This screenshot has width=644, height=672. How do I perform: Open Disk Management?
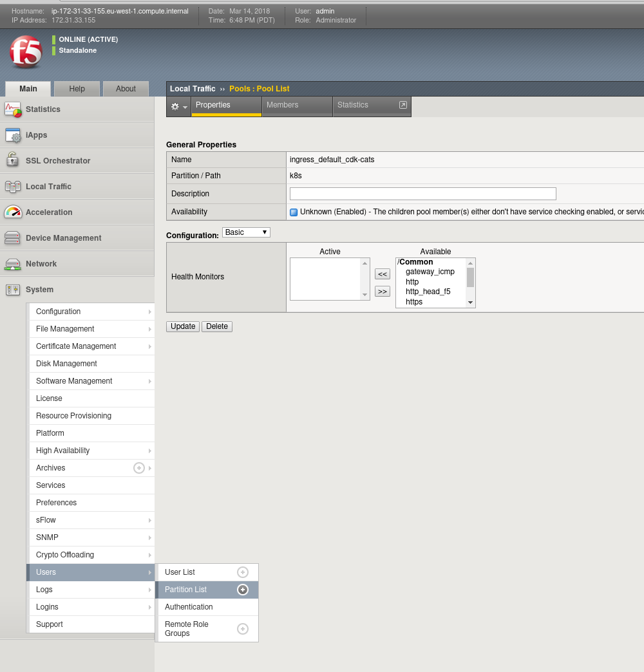click(x=91, y=364)
